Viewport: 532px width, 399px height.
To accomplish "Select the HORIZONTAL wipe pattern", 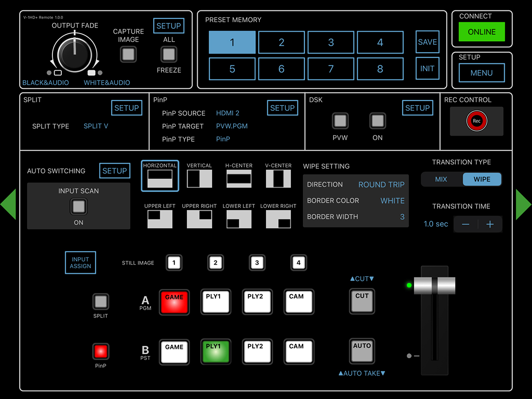I will [160, 176].
